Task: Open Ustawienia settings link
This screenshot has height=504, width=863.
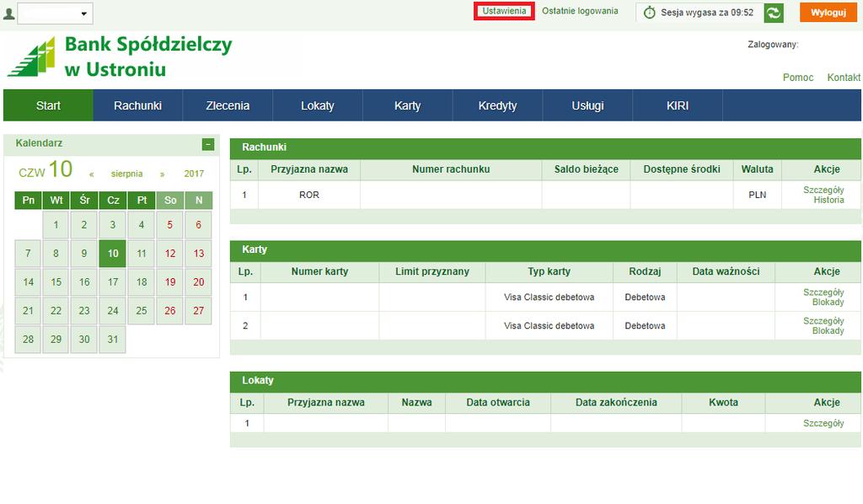Action: (504, 11)
